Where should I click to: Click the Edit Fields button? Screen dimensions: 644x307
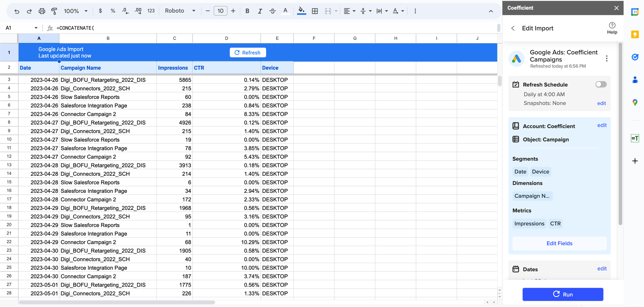click(x=559, y=243)
